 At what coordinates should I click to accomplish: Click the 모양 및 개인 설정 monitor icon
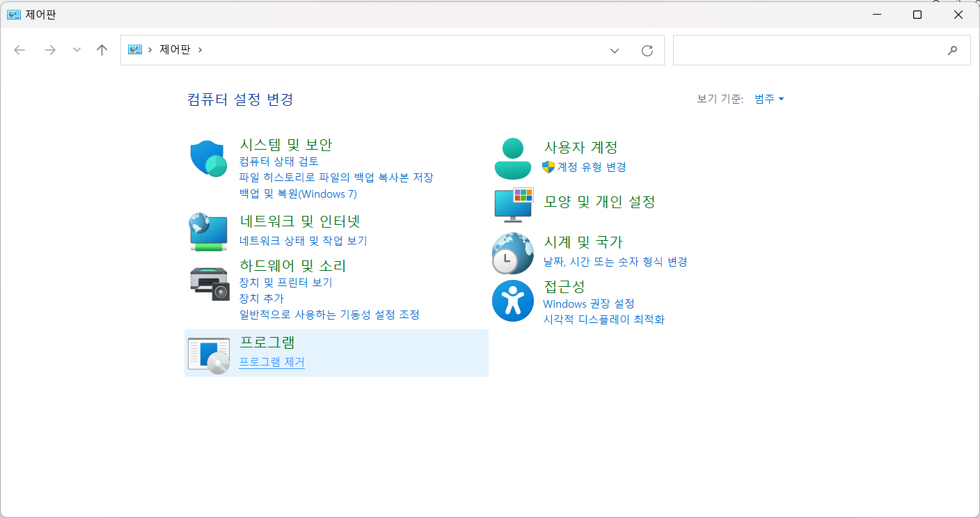click(512, 204)
